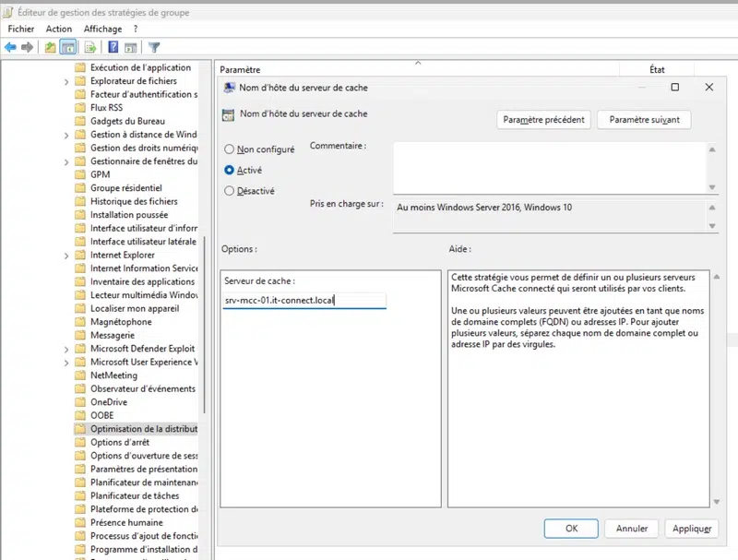Open the Fichier menu
This screenshot has height=560, width=738.
tap(20, 29)
